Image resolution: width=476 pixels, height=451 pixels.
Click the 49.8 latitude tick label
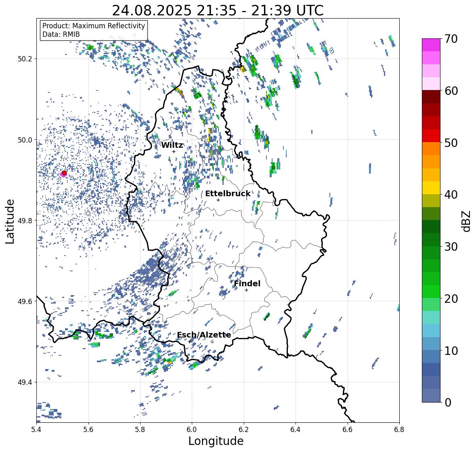coord(25,220)
